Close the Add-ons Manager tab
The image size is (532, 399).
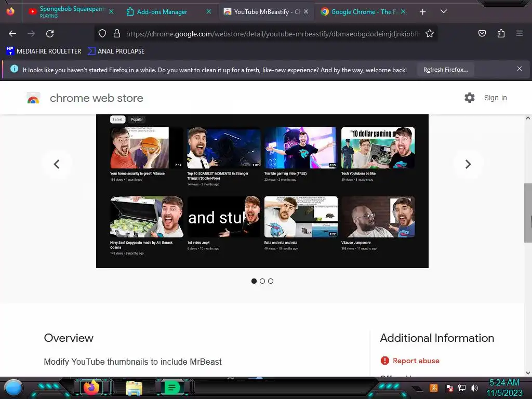point(209,11)
